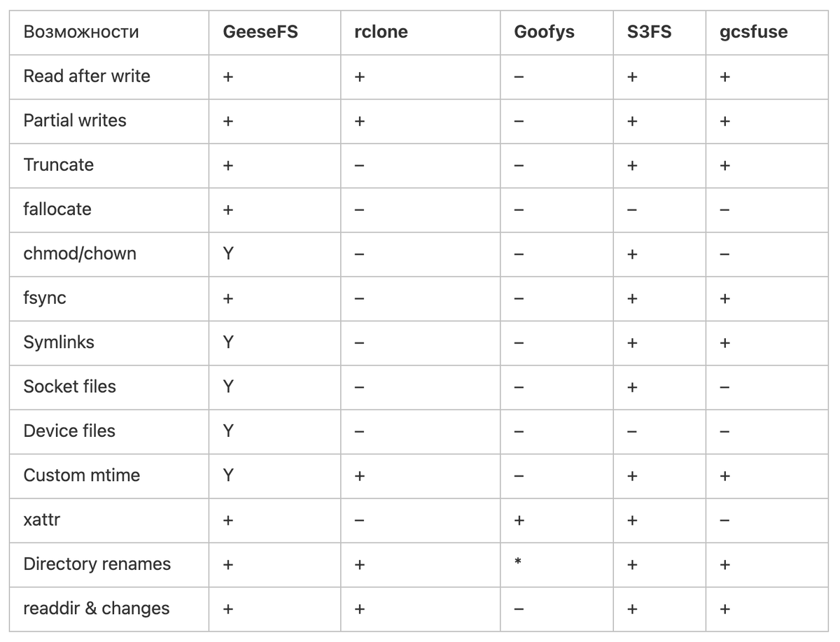Click the Device files row label
This screenshot has height=642, width=840.
point(69,431)
